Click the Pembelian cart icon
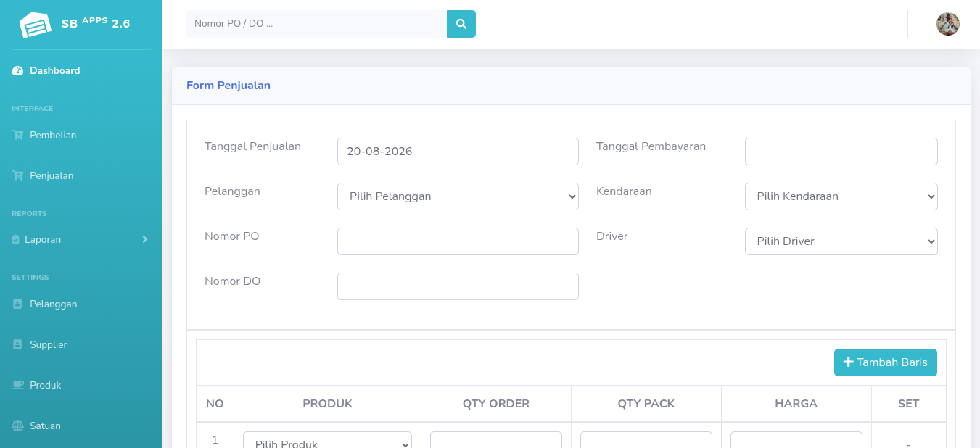Viewport: 980px width, 448px height. [x=18, y=135]
